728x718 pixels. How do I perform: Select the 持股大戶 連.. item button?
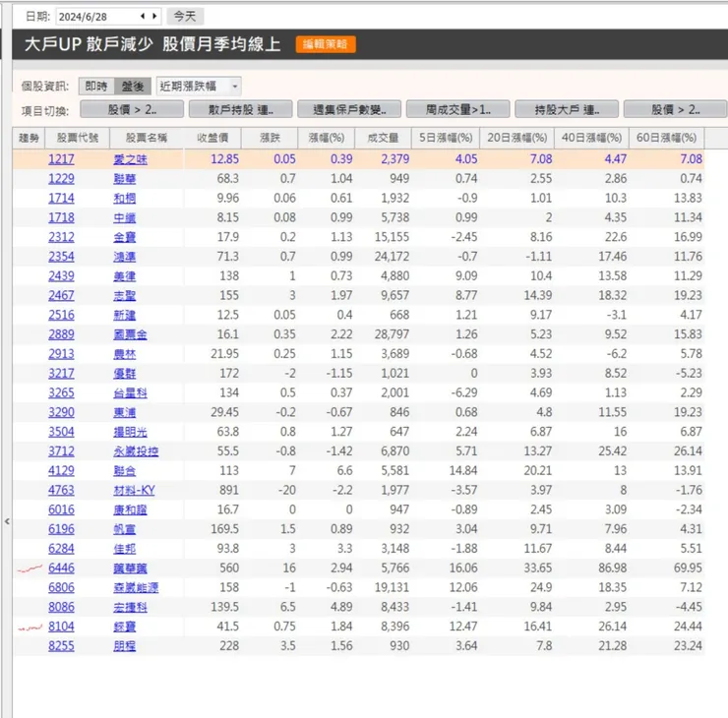pyautogui.click(x=567, y=110)
